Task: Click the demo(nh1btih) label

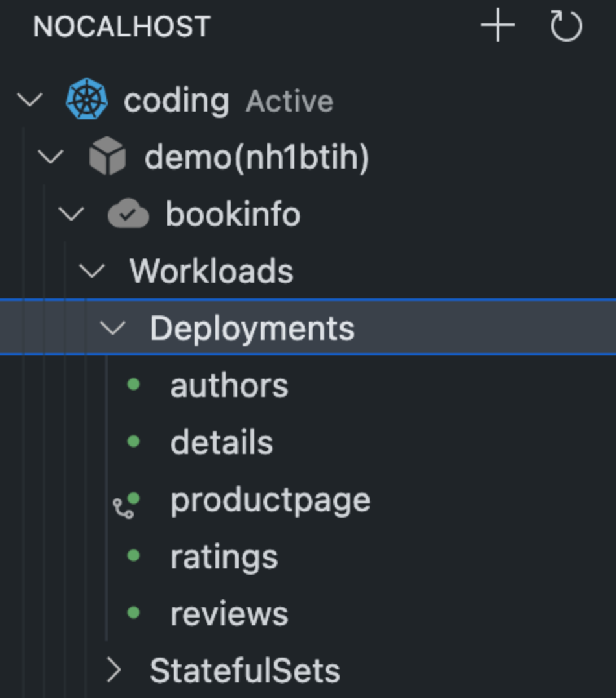Action: (x=256, y=157)
